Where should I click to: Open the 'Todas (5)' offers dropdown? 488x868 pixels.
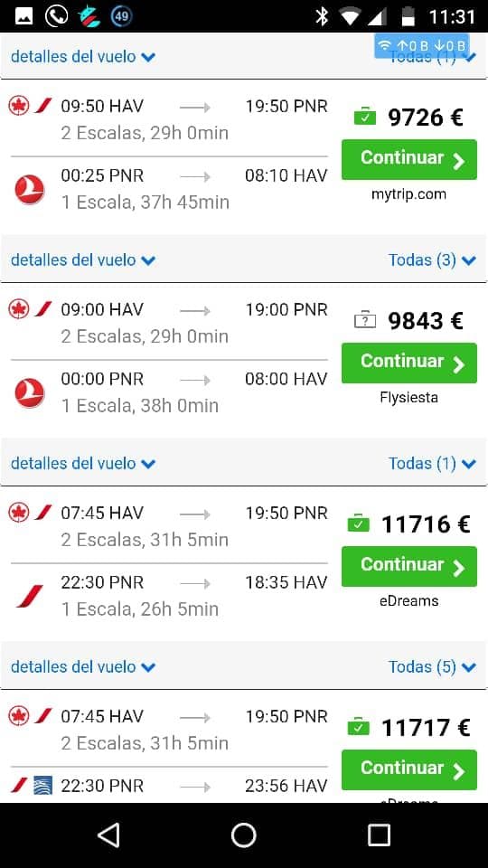click(x=432, y=666)
